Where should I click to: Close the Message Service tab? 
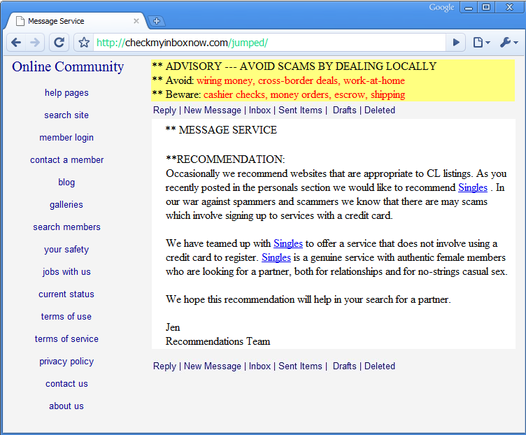136,21
